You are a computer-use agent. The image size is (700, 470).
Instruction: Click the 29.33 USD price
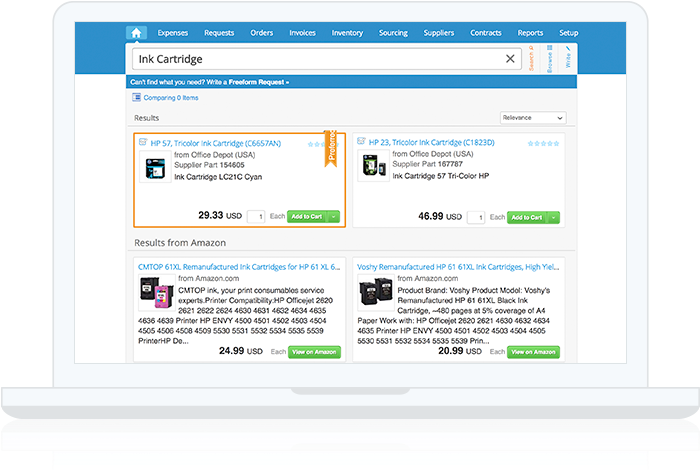pos(220,216)
